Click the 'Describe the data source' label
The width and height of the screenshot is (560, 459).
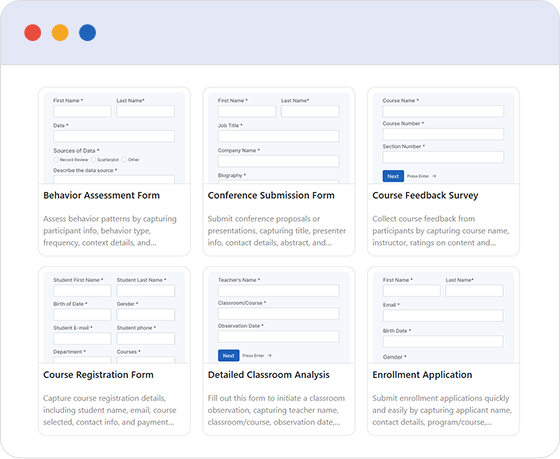pyautogui.click(x=85, y=170)
